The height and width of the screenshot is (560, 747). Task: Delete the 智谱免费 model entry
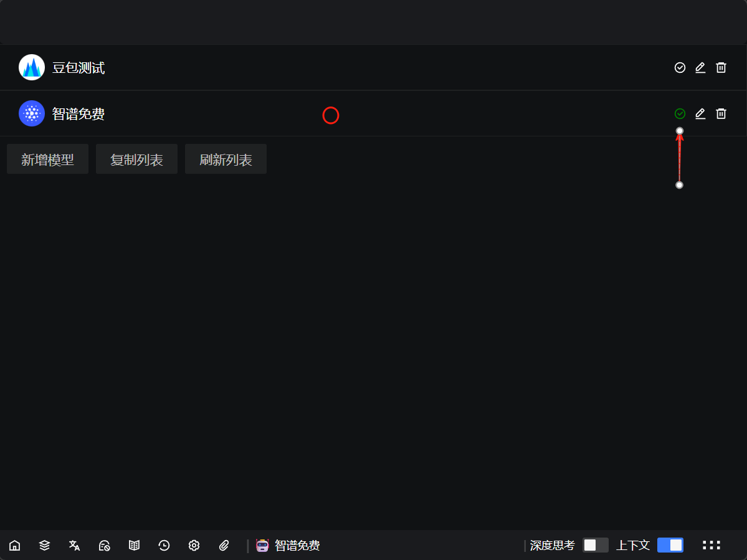pyautogui.click(x=721, y=113)
